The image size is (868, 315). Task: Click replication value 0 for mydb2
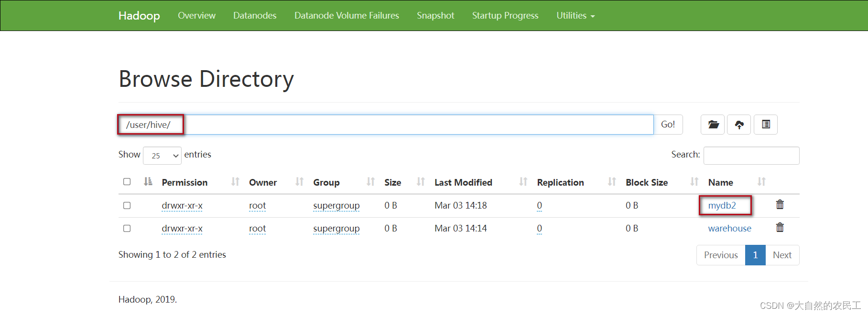539,206
